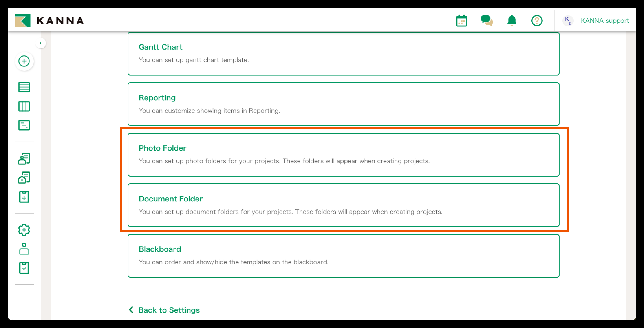Click the help question mark icon
Image resolution: width=644 pixels, height=328 pixels.
pyautogui.click(x=537, y=20)
